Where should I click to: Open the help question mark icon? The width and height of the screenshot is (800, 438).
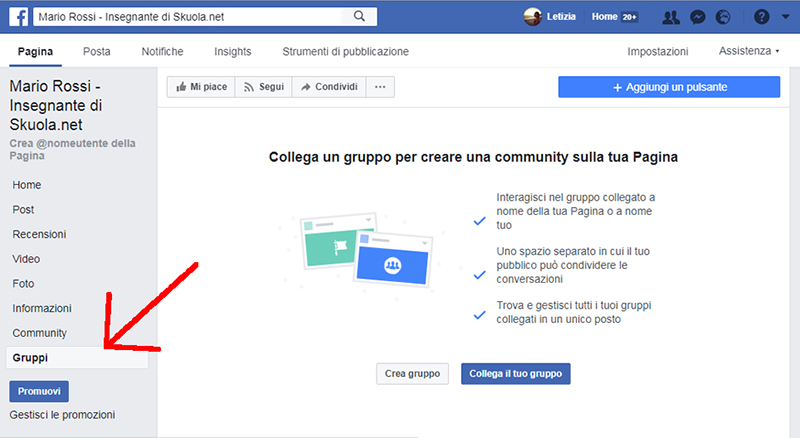tap(762, 17)
